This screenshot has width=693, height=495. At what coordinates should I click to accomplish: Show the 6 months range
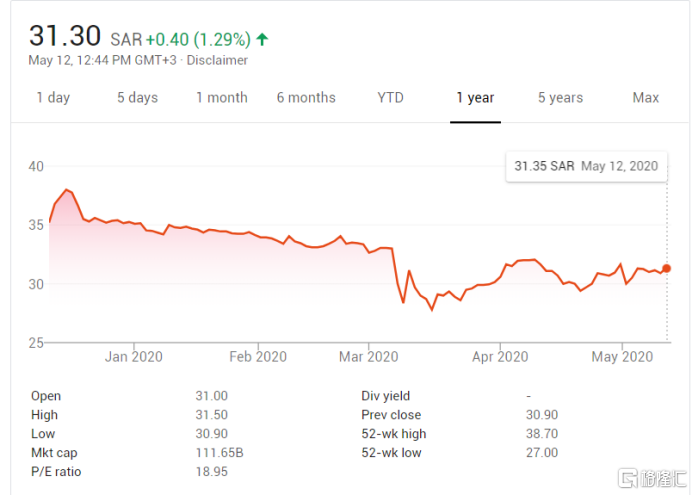[306, 97]
